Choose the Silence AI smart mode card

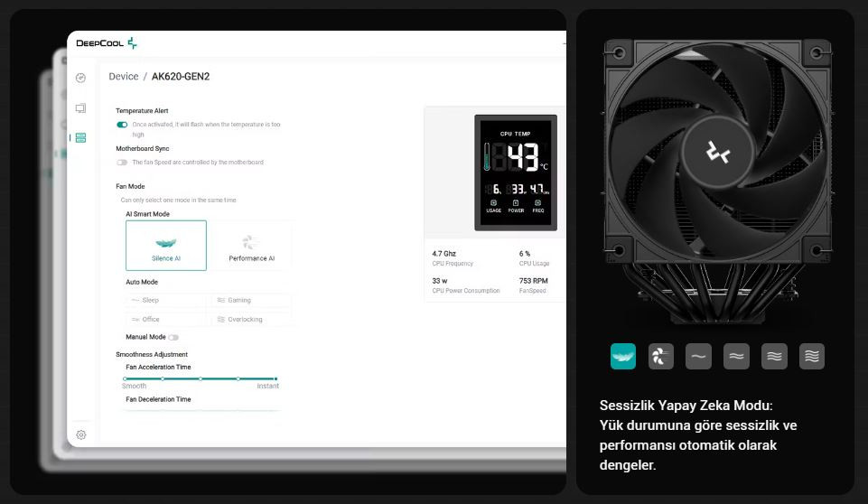[x=166, y=246]
